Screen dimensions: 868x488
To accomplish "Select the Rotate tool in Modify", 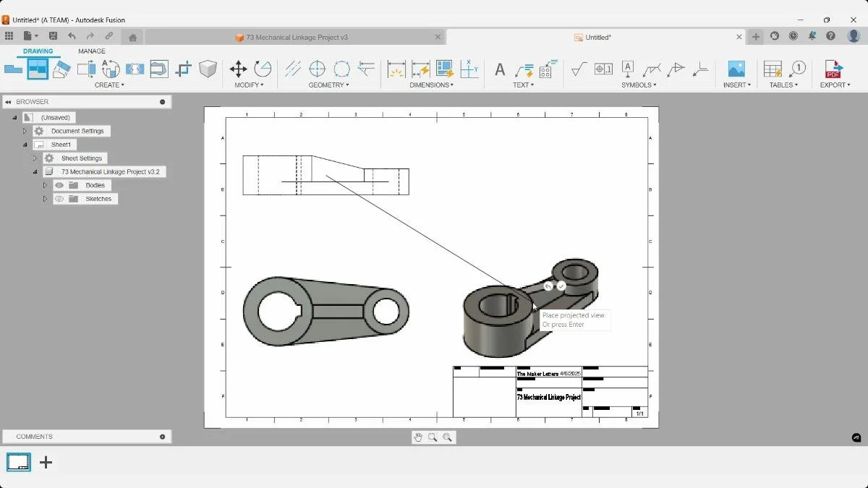I will (263, 69).
